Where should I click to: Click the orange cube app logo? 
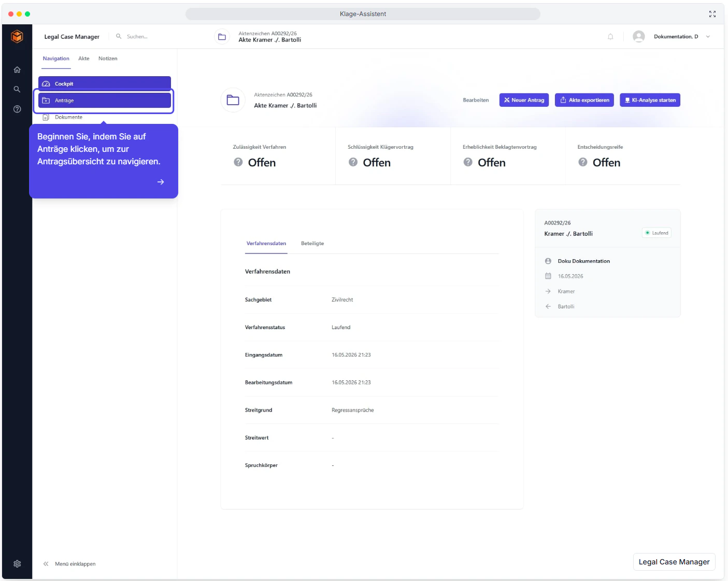(17, 36)
